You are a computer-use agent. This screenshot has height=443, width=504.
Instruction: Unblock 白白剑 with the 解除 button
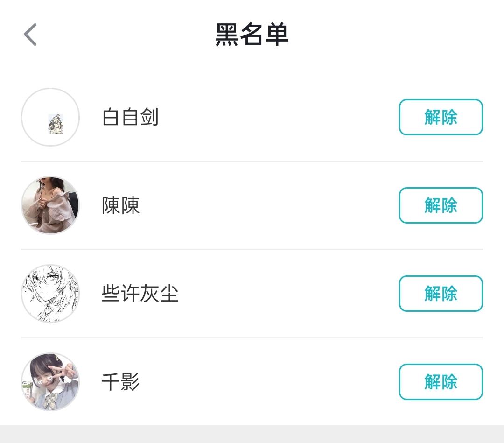pos(441,117)
